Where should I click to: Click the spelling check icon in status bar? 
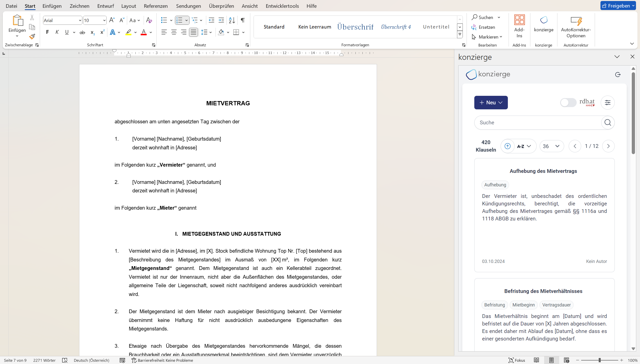(65, 360)
